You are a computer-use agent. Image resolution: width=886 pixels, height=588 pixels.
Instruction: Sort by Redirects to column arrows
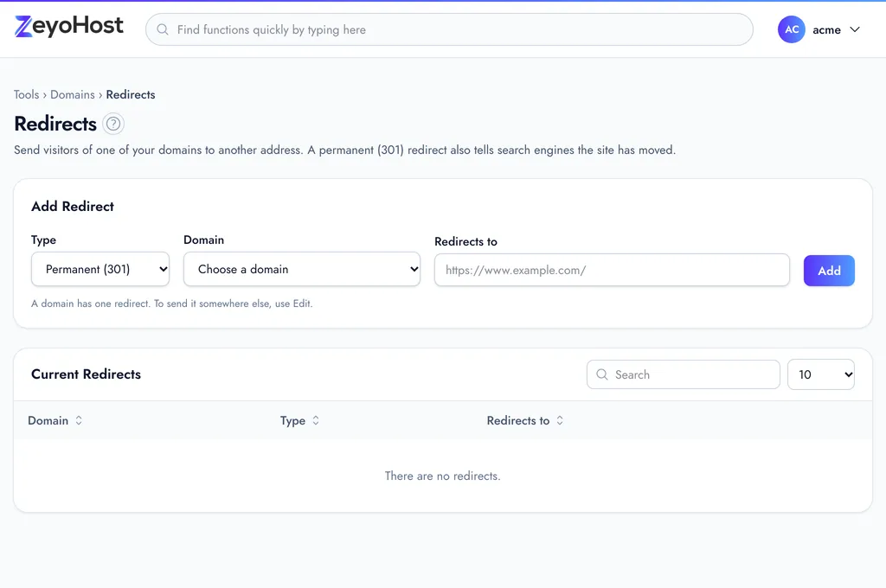tap(560, 420)
